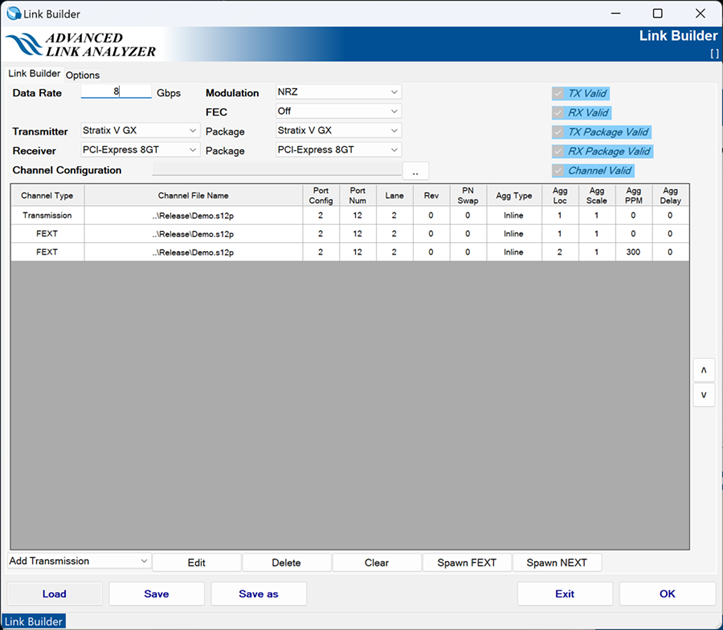Click the Advanced Link Analyzer logo
723x630 pixels.
[x=82, y=44]
